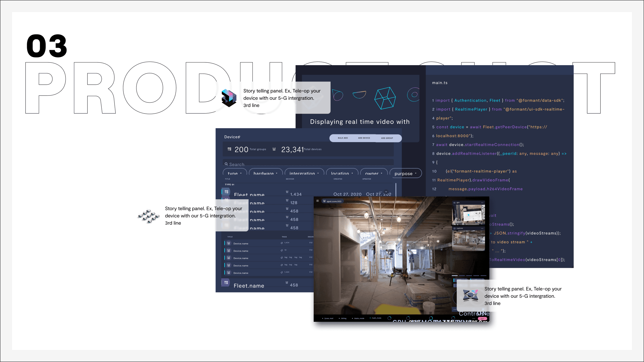Image resolution: width=644 pixels, height=362 pixels.
Task: Select the /stairs_mode option
Action: click(358, 319)
